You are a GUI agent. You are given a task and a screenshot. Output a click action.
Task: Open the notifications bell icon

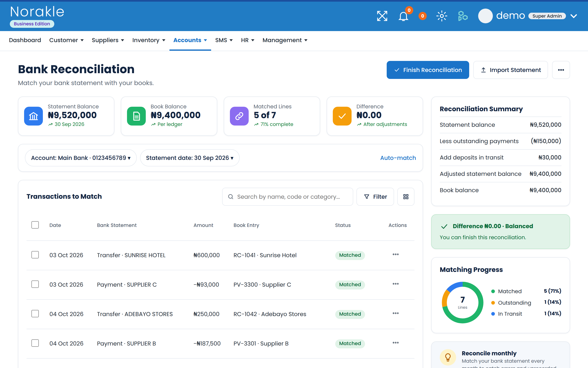coord(403,16)
